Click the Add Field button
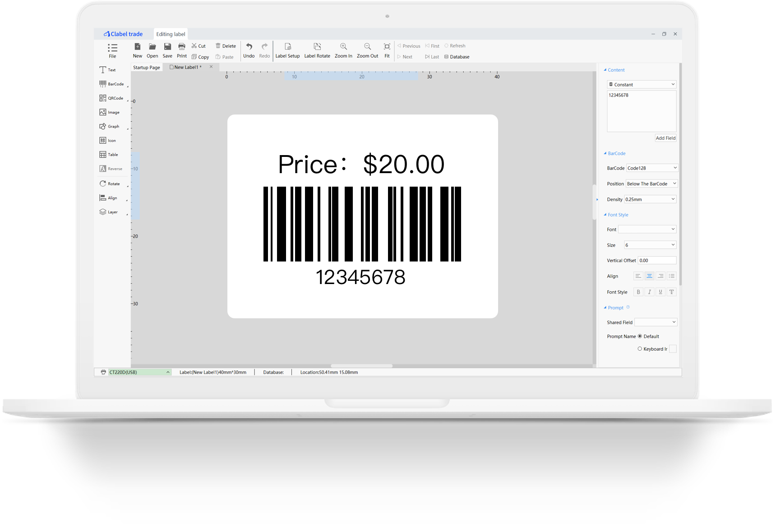 tap(665, 138)
